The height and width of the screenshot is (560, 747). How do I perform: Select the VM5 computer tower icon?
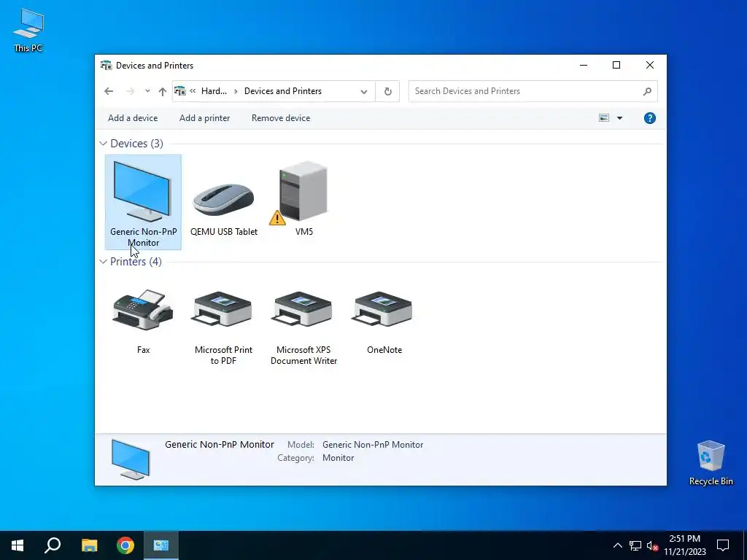coord(304,191)
